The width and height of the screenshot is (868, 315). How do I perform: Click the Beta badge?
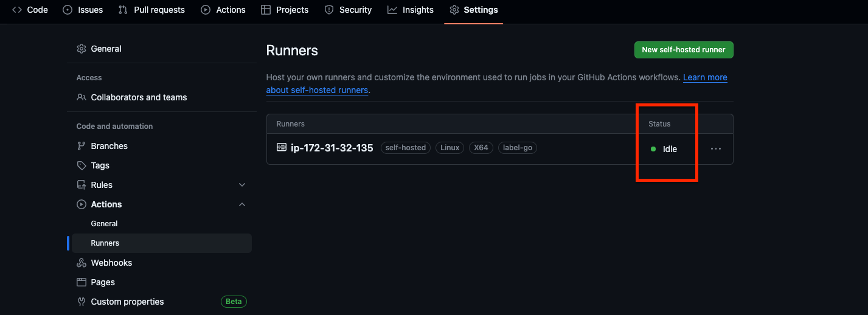point(234,302)
